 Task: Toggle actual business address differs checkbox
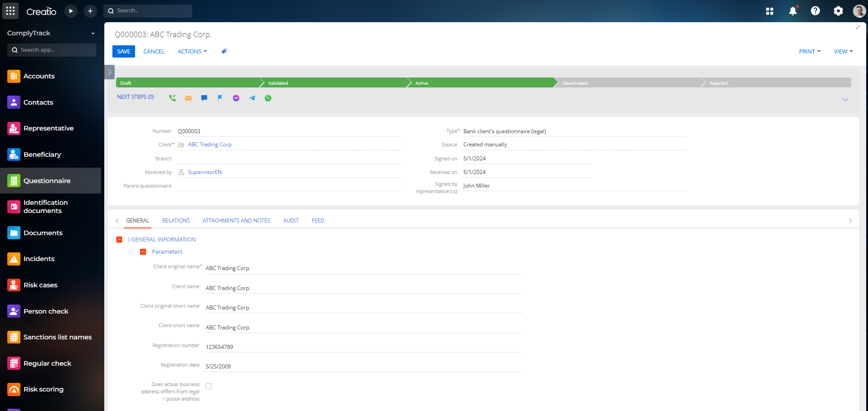(x=209, y=386)
